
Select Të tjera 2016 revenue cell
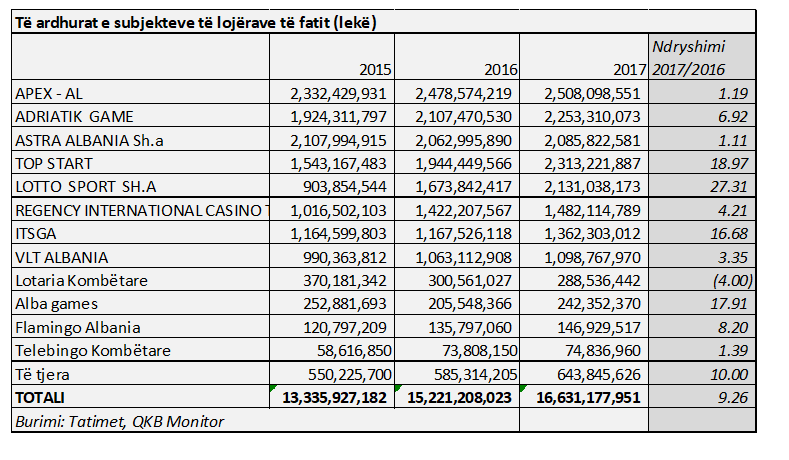tap(457, 374)
